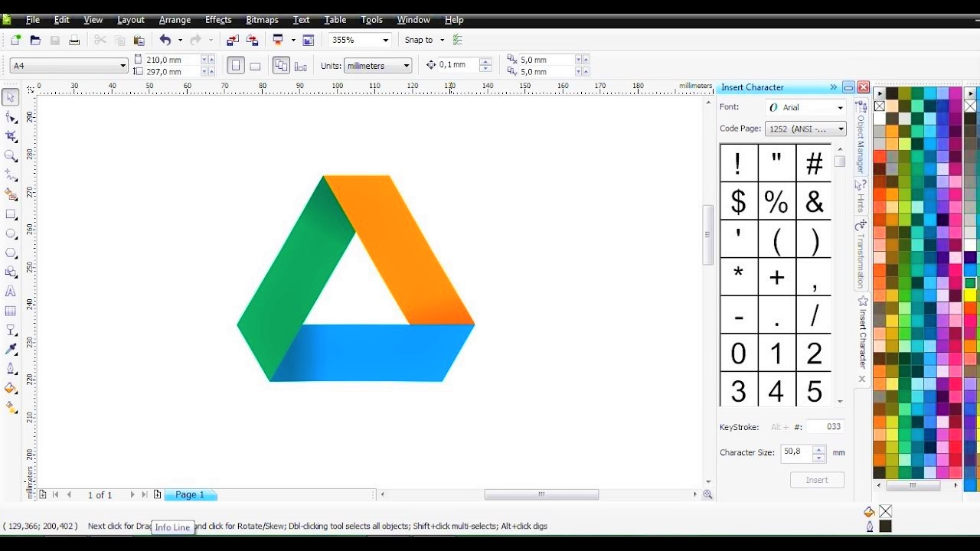Click the nudge distance 0,1 mm field

(458, 65)
